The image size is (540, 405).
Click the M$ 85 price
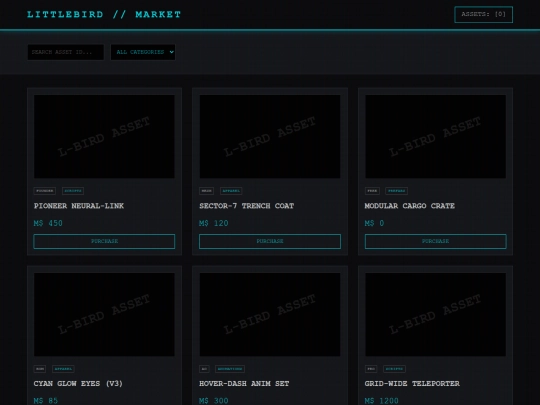tap(46, 401)
